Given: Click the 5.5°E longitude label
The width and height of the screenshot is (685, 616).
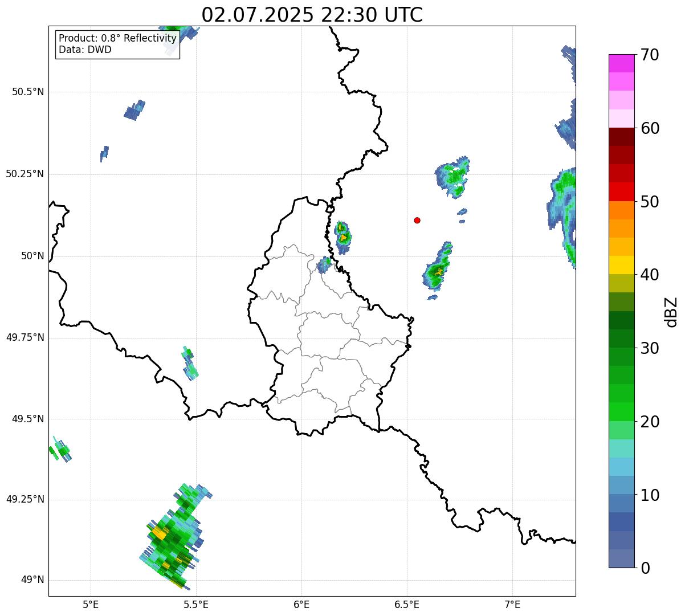Looking at the screenshot, I should coord(196,604).
